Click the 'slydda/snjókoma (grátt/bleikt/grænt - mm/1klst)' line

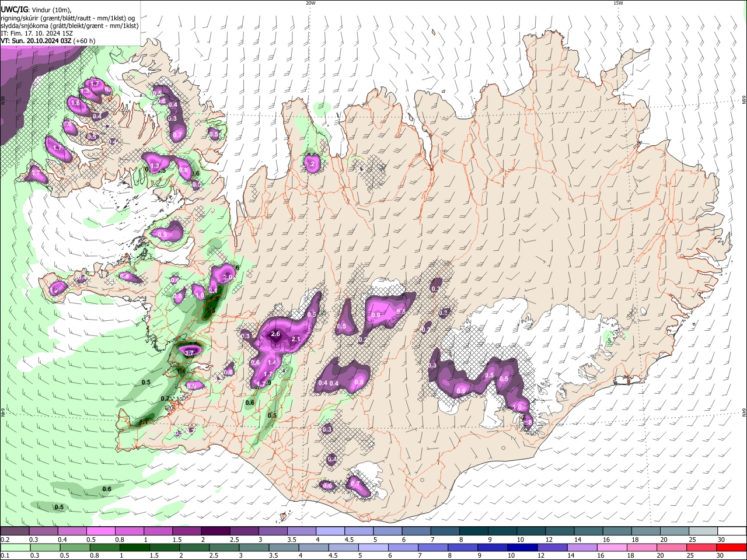[x=69, y=26]
